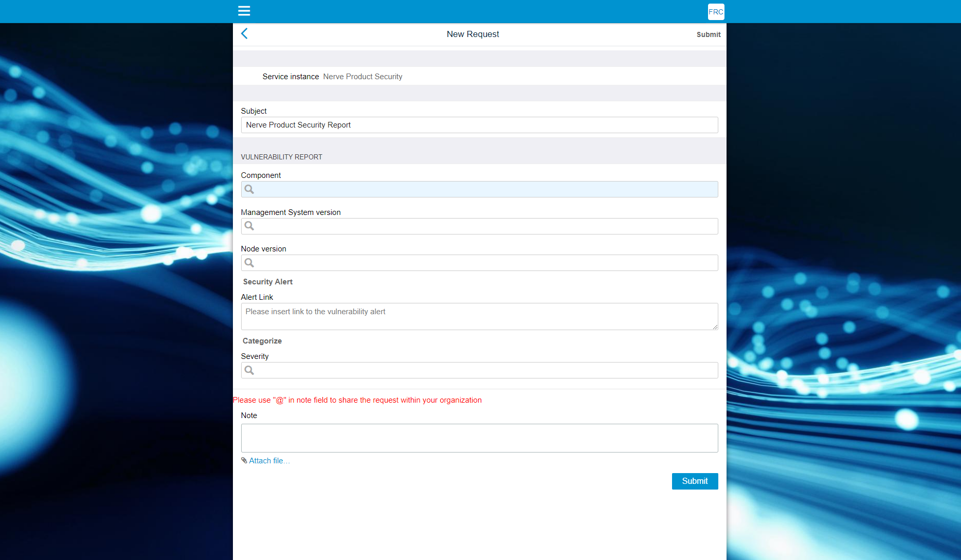961x560 pixels.
Task: Grab the Alert Link textarea resize handle
Action: 715,327
